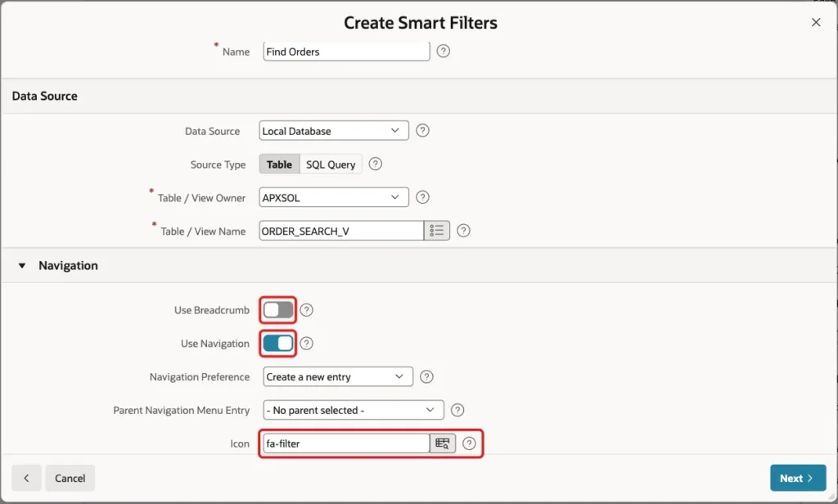Click the Next button

[798, 478]
